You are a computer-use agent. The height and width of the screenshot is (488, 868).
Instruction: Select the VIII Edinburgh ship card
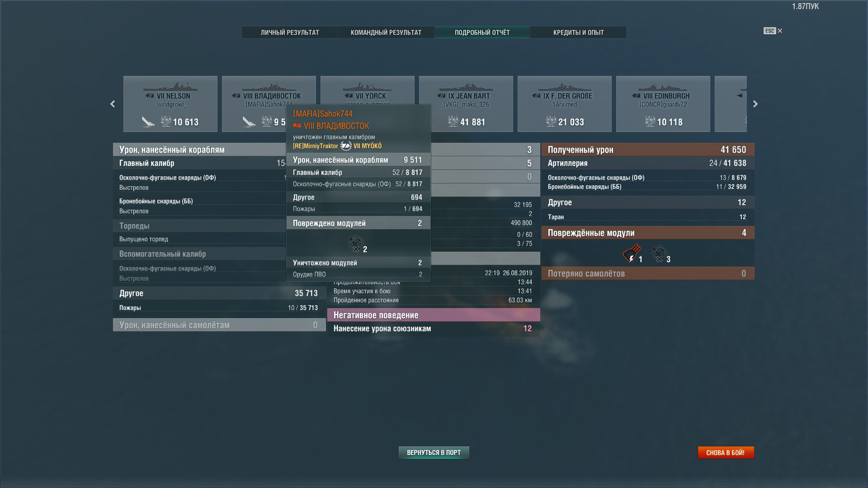(x=663, y=104)
